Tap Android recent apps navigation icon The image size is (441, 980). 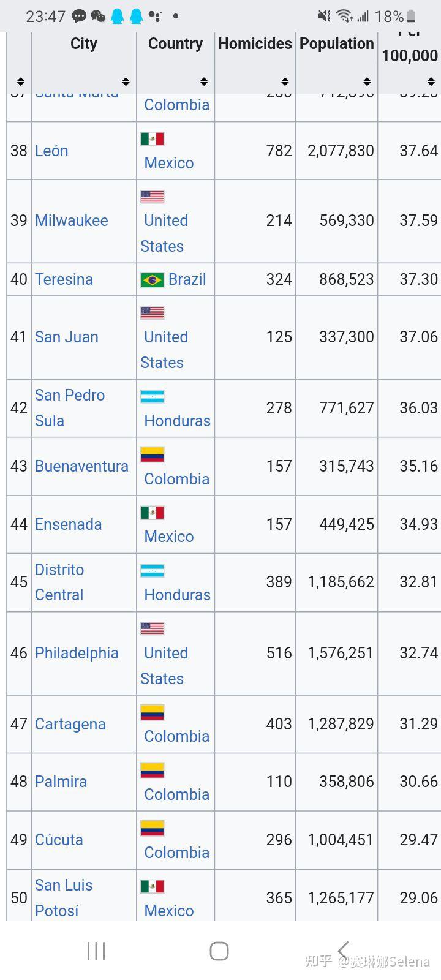96,951
